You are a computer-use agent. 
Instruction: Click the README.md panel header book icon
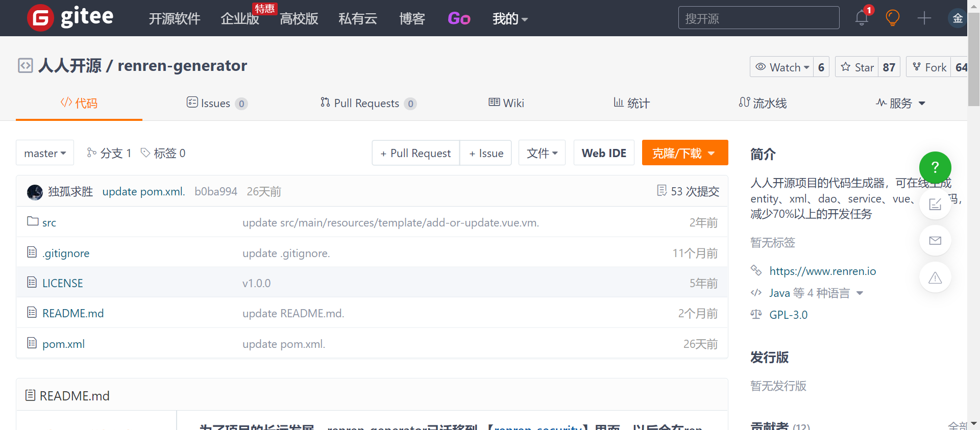tap(31, 395)
